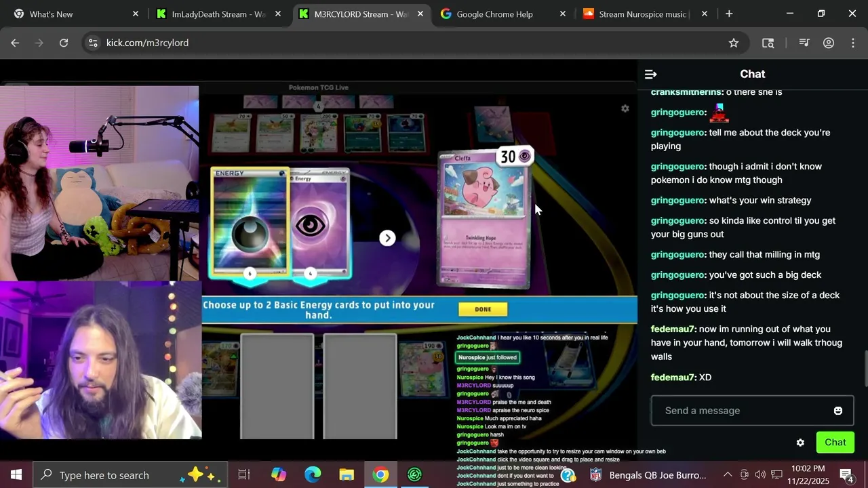The image size is (868, 488).
Task: Select the purple Psychic Energy card
Action: click(319, 224)
